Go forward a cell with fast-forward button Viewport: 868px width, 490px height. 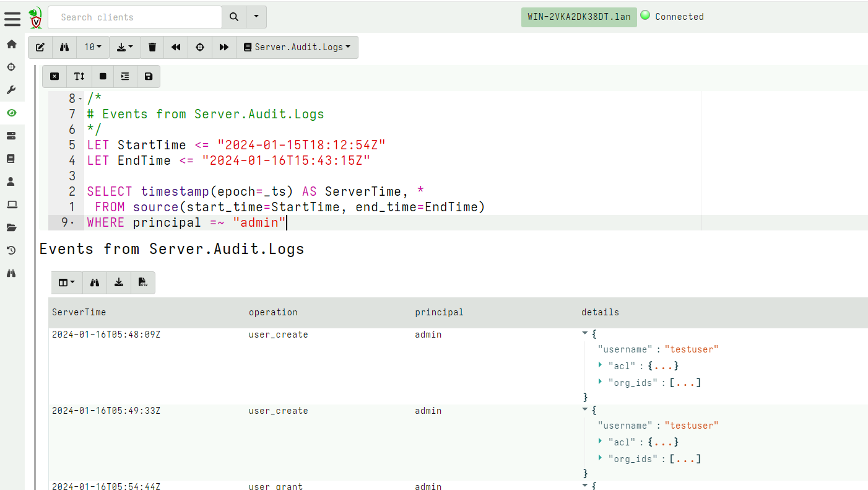[x=224, y=47]
